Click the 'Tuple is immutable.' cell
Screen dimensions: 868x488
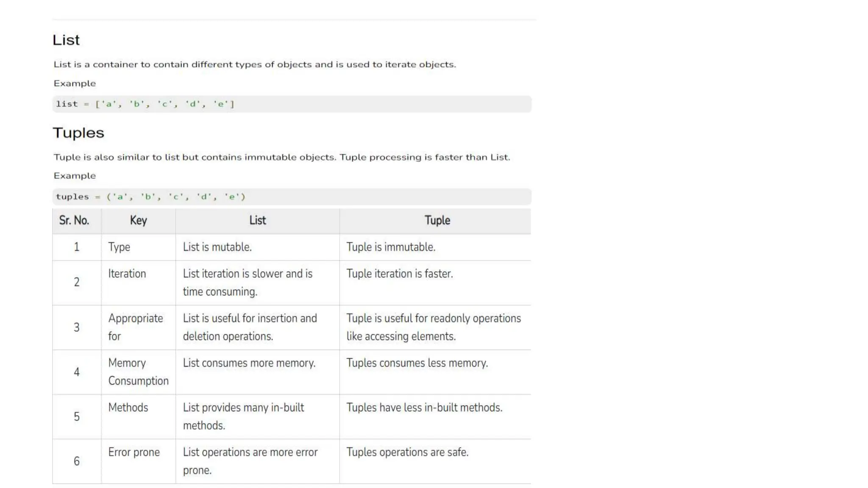pos(435,247)
